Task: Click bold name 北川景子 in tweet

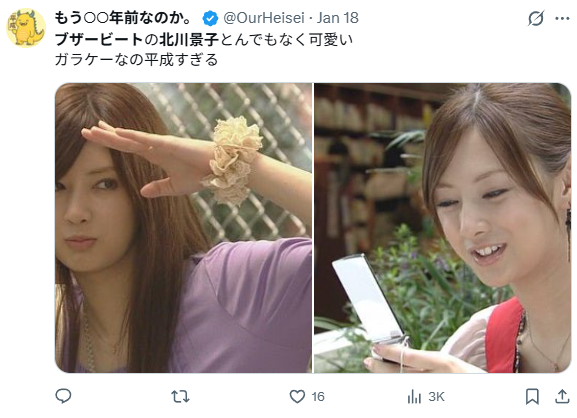Action: click(x=189, y=39)
